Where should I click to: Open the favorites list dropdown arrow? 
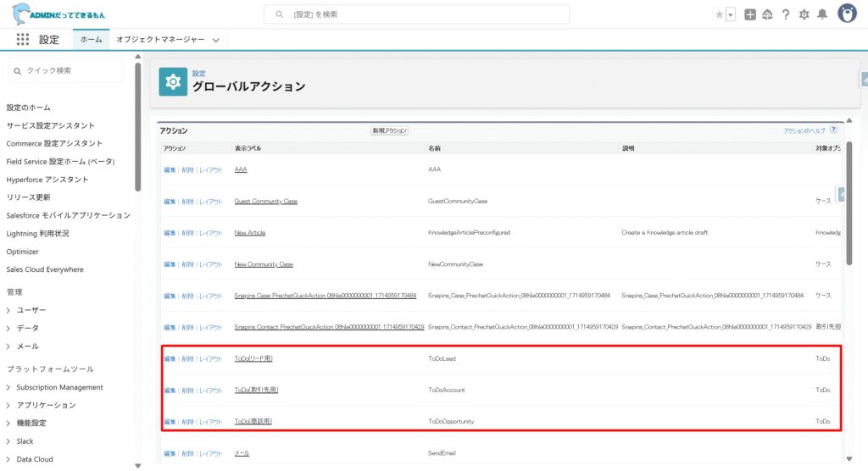tap(731, 15)
